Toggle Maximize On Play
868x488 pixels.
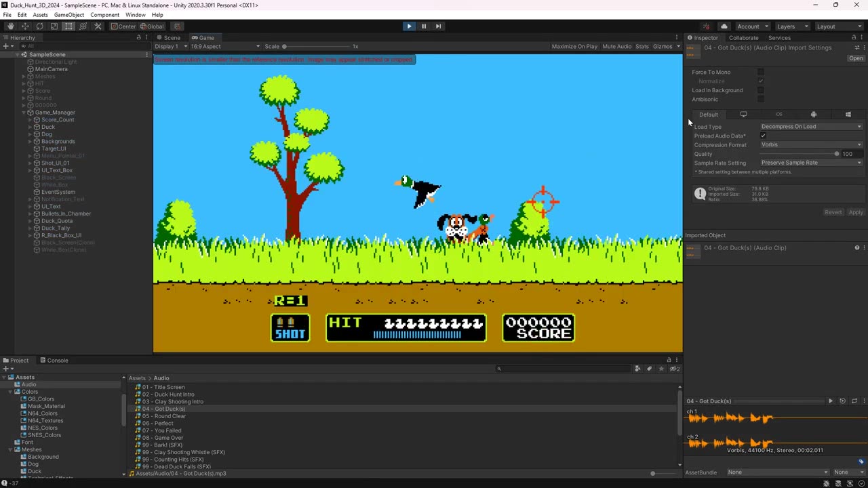[x=574, y=47]
